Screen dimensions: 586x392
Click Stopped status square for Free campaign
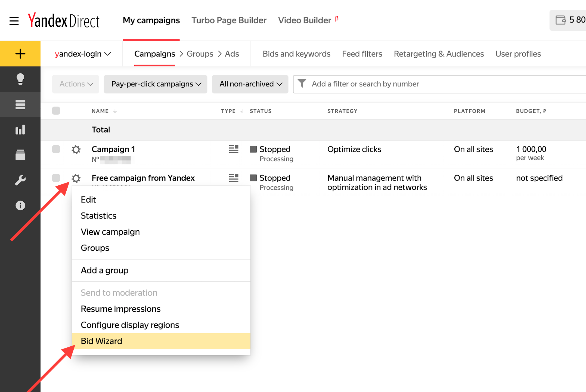pyautogui.click(x=253, y=178)
